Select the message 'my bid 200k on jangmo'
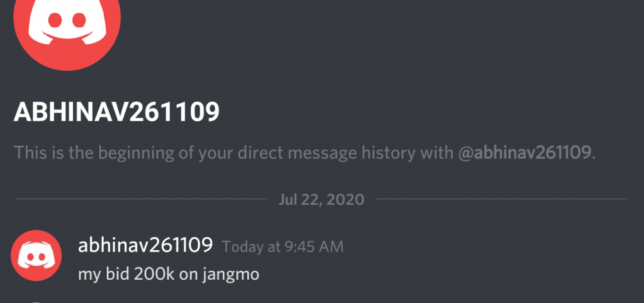 168,274
